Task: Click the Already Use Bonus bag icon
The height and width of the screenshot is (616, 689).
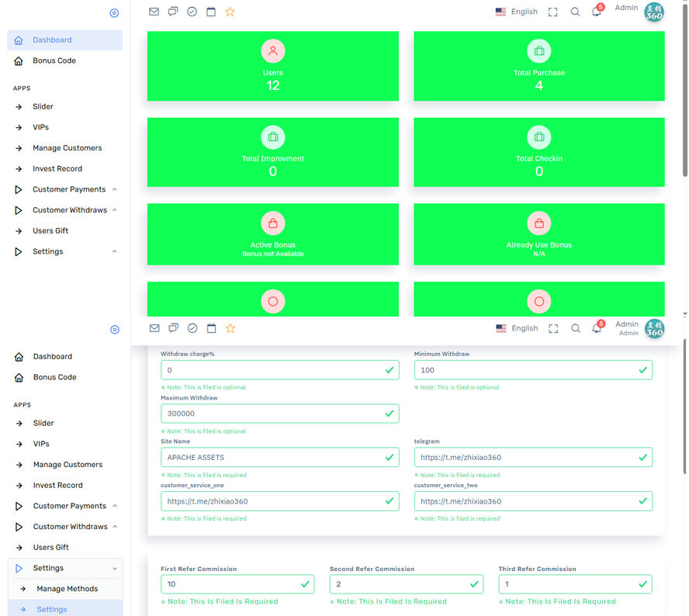Action: coord(539,223)
